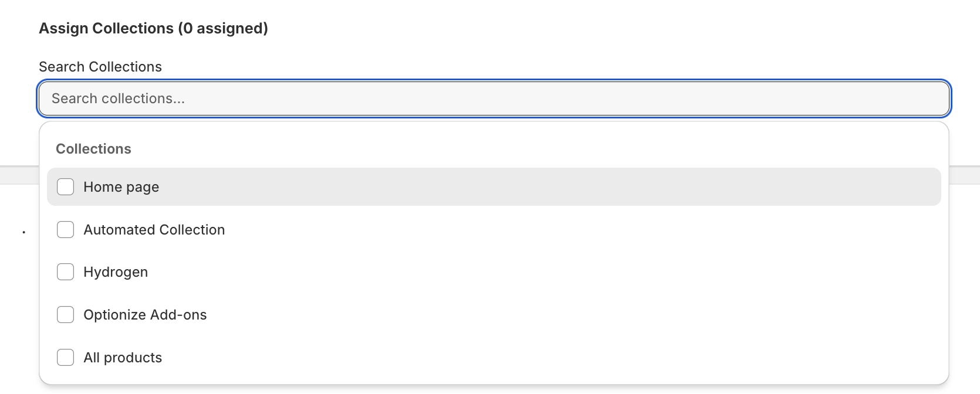Click the 0 assigned count text
This screenshot has width=980, height=394.
(223, 28)
